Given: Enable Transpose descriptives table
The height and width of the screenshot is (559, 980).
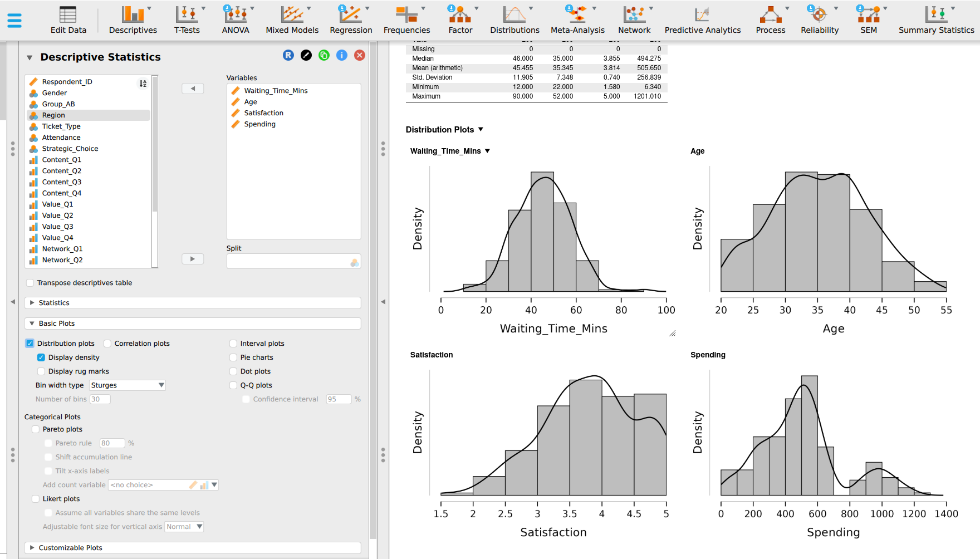Looking at the screenshot, I should (x=30, y=283).
